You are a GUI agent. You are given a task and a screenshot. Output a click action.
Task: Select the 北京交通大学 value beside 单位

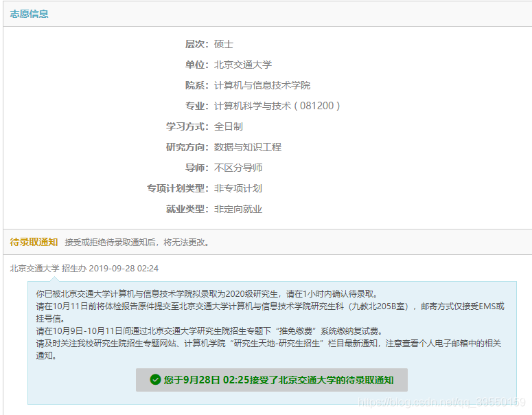[243, 65]
